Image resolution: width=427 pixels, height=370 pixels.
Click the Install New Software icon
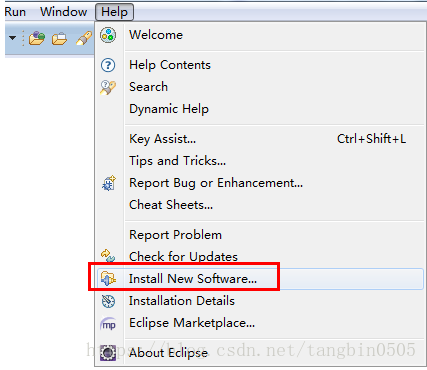click(x=108, y=279)
